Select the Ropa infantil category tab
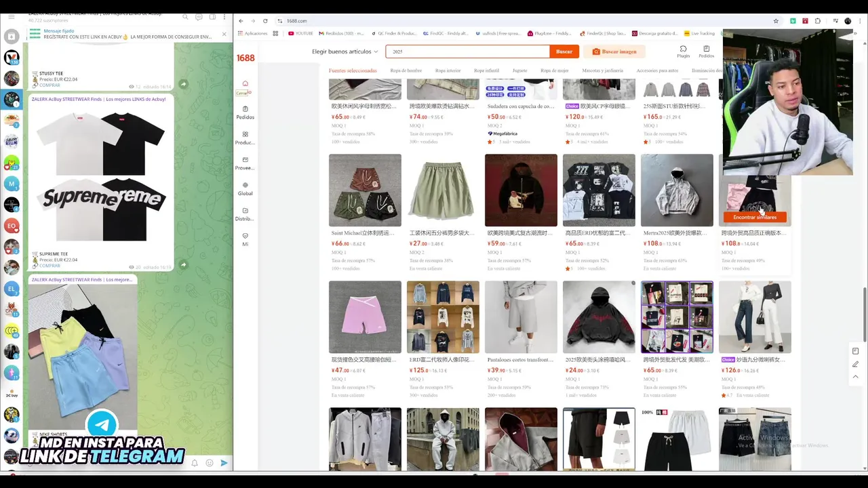Image resolution: width=868 pixels, height=488 pixels. (486, 70)
